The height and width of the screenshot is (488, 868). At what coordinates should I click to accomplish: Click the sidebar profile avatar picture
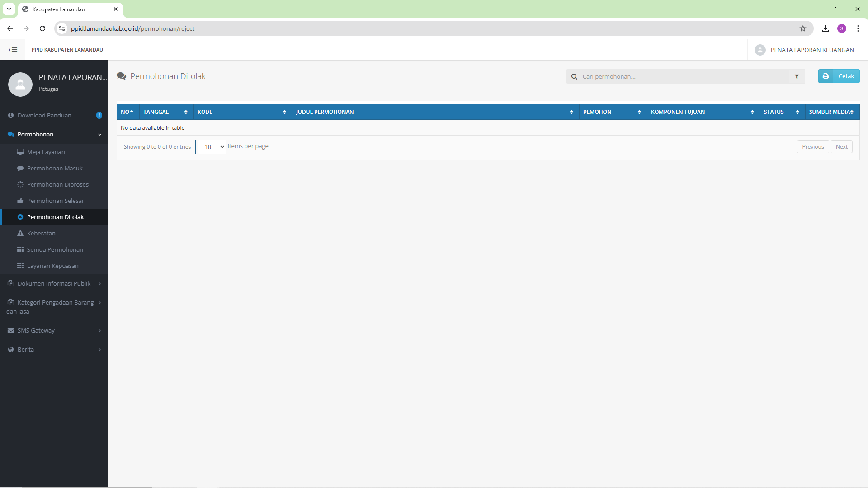(x=20, y=84)
